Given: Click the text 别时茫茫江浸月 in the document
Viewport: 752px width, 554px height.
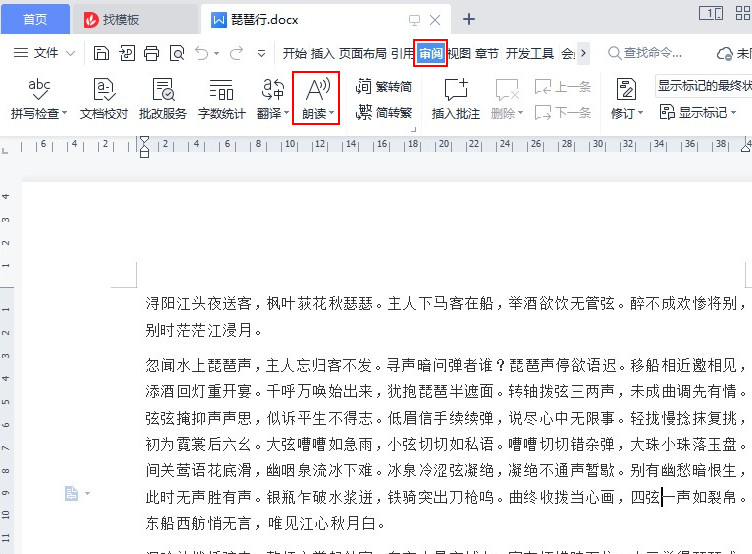Looking at the screenshot, I should [x=199, y=330].
